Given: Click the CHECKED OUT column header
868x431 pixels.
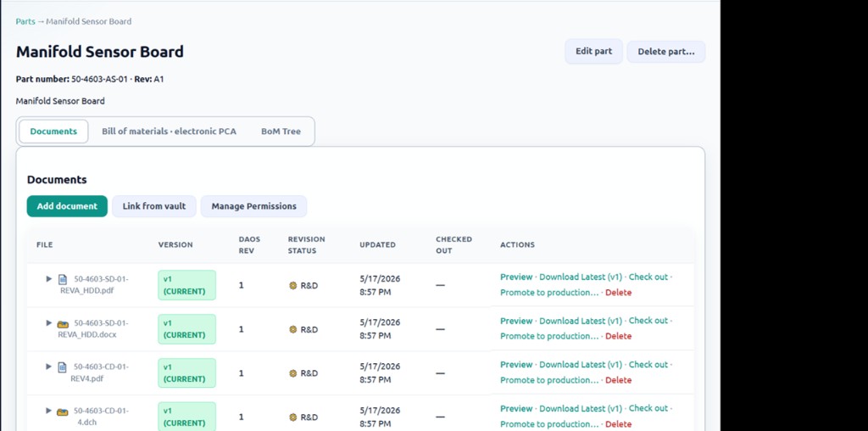Looking at the screenshot, I should [454, 245].
